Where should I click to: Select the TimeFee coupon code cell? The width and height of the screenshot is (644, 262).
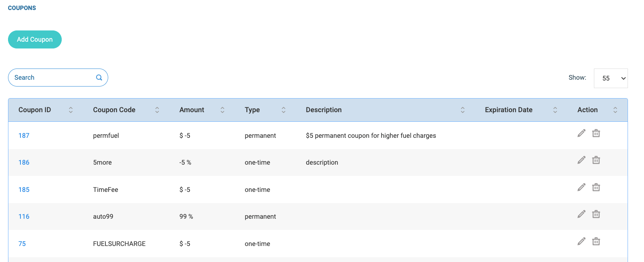point(106,190)
